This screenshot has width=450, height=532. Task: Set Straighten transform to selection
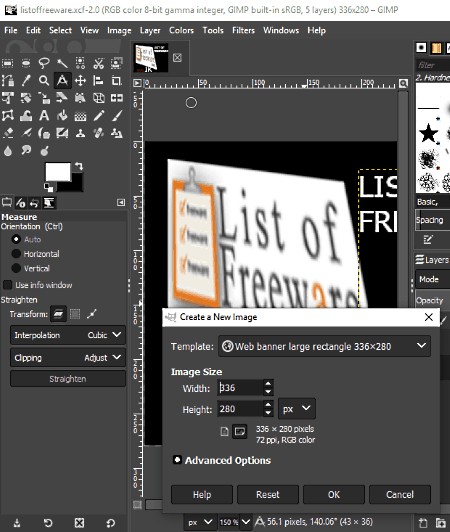pos(75,314)
